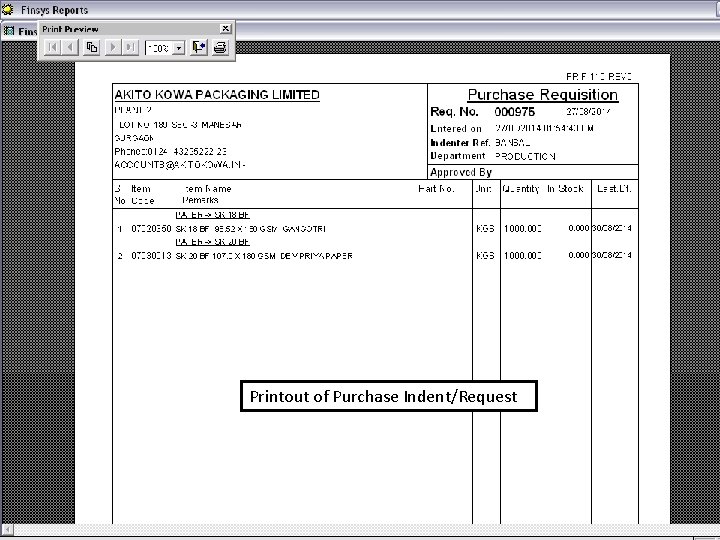Go to previous page in Print Preview
This screenshot has width=720, height=540.
click(70, 47)
